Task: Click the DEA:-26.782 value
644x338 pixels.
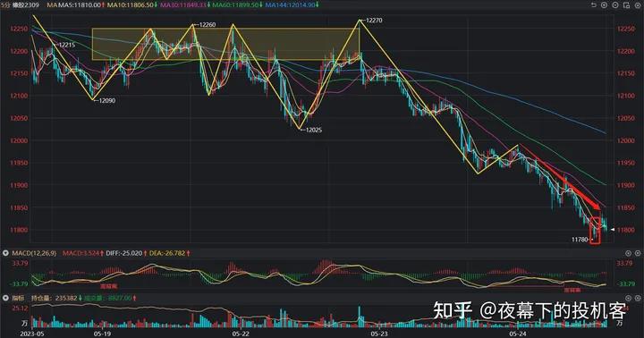Action: click(167, 253)
